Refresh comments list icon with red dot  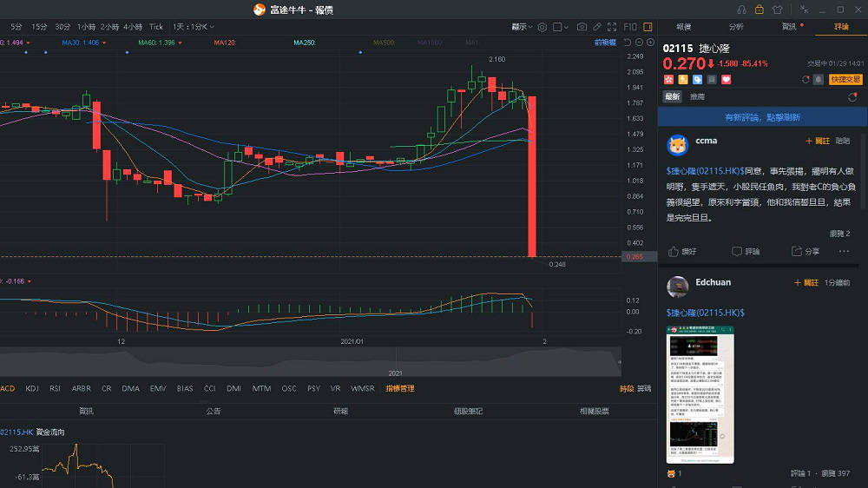coord(852,97)
